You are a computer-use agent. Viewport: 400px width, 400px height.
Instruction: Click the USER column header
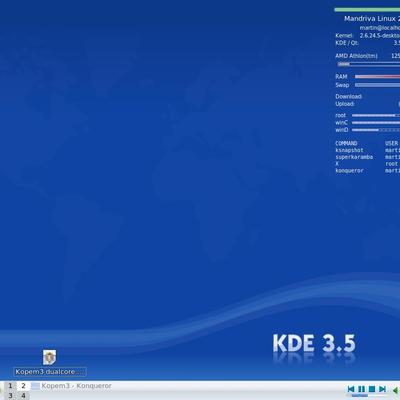coord(391,143)
